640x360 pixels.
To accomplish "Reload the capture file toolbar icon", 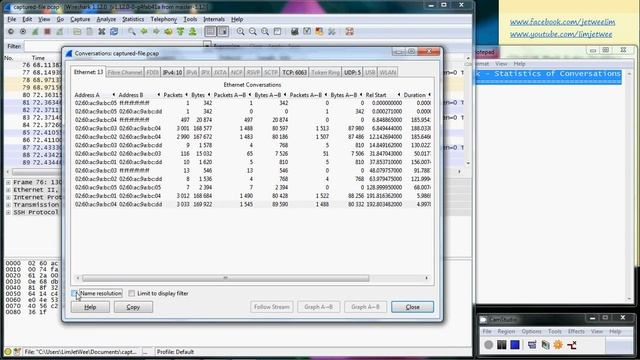I will (114, 31).
